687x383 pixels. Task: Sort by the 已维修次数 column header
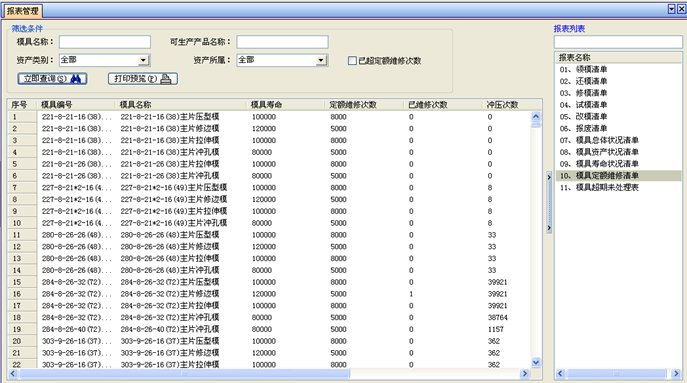click(x=443, y=105)
